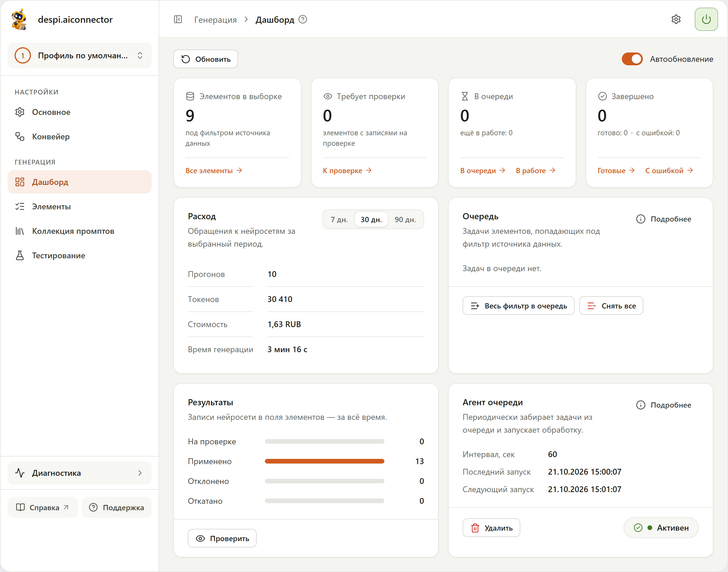This screenshot has width=728, height=572.
Task: Open Основное settings section
Action: coord(79,112)
